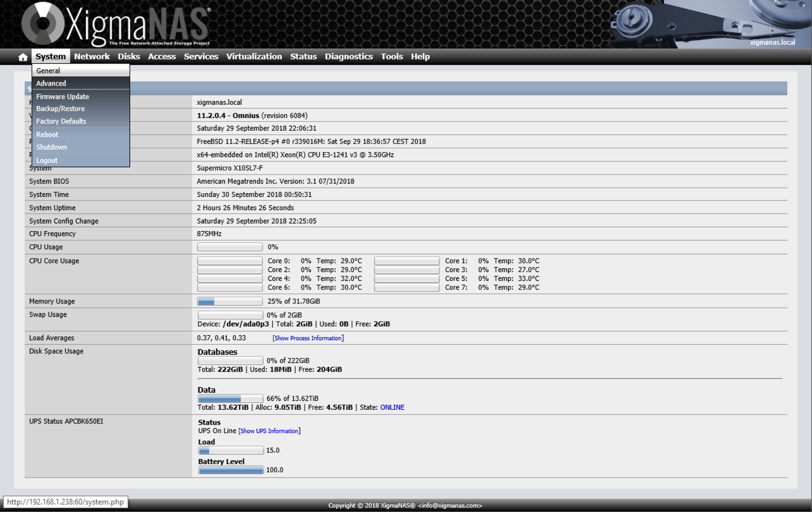Open the Diagnostics menu
The height and width of the screenshot is (512, 812).
(x=348, y=57)
